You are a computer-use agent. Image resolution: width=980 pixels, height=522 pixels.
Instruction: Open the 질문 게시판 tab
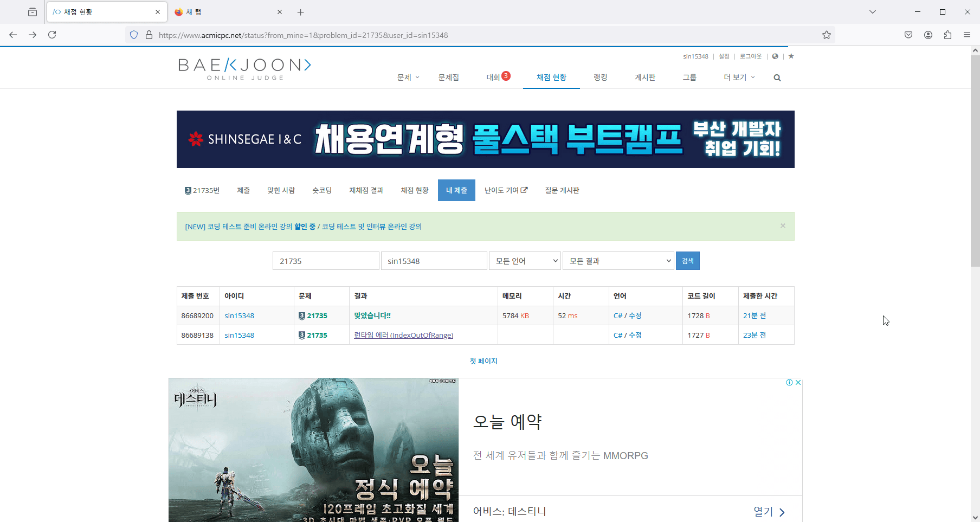click(x=562, y=190)
